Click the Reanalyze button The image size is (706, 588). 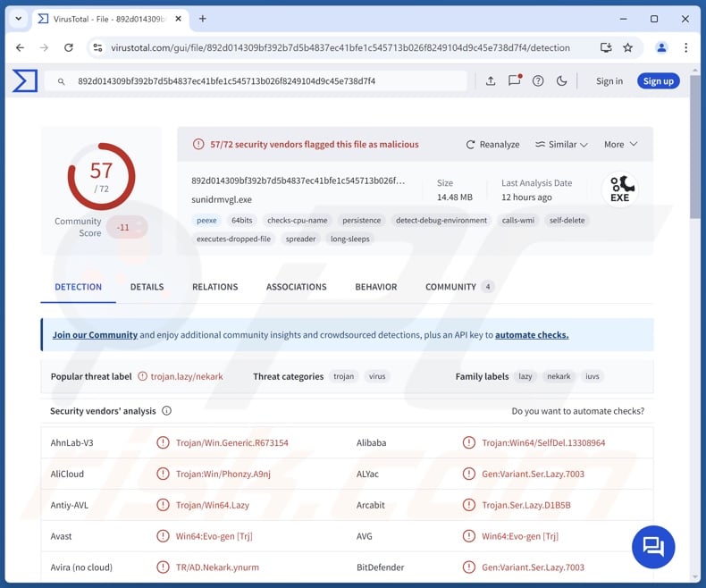pos(492,145)
